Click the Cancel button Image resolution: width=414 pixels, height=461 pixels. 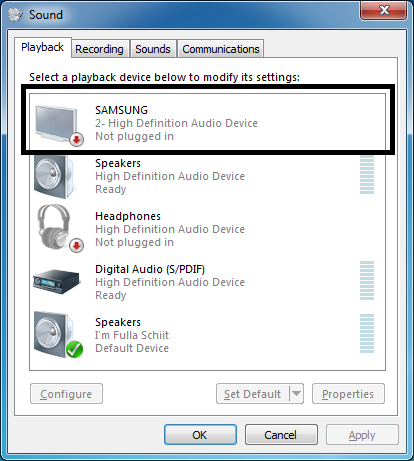tap(281, 435)
